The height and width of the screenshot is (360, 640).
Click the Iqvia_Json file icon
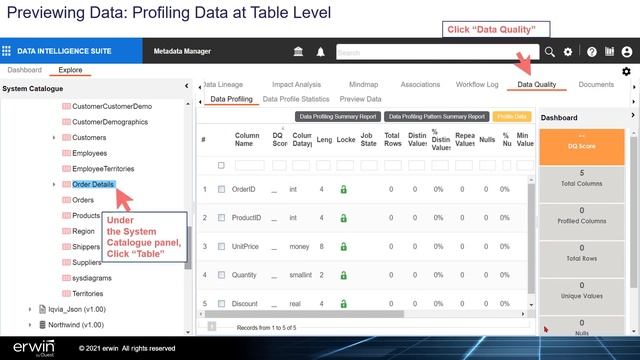pyautogui.click(x=42, y=309)
